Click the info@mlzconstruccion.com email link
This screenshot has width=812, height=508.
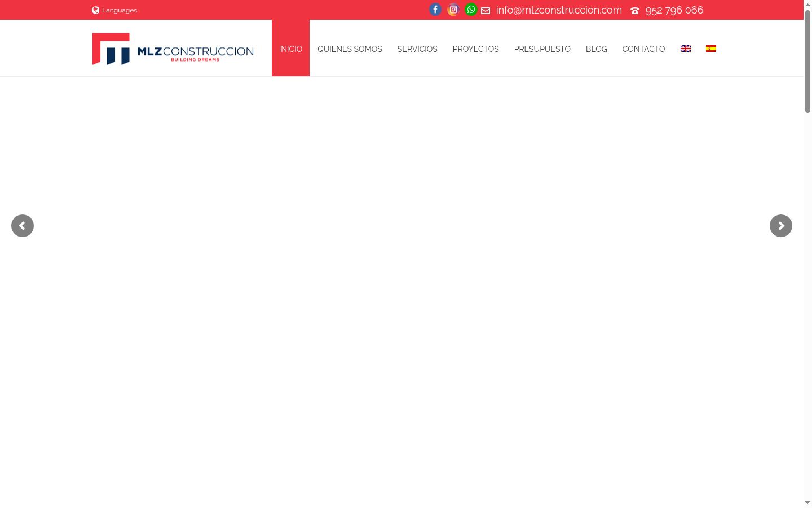pos(559,10)
